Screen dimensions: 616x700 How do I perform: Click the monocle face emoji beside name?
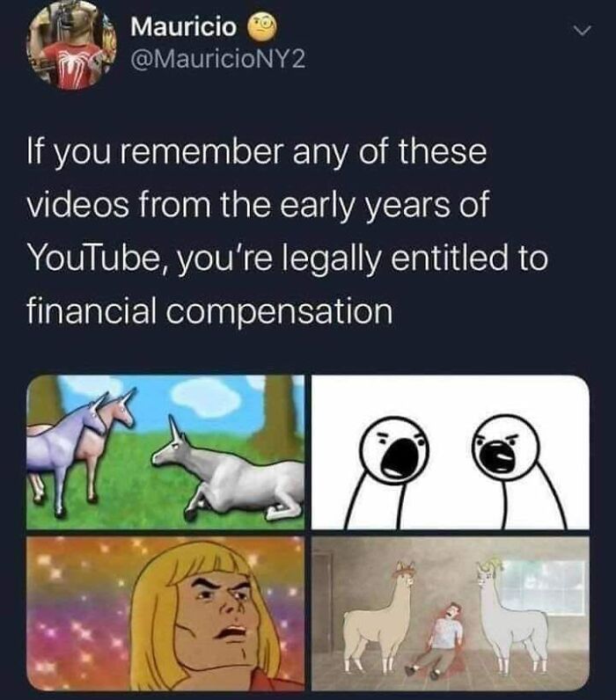pos(262,26)
